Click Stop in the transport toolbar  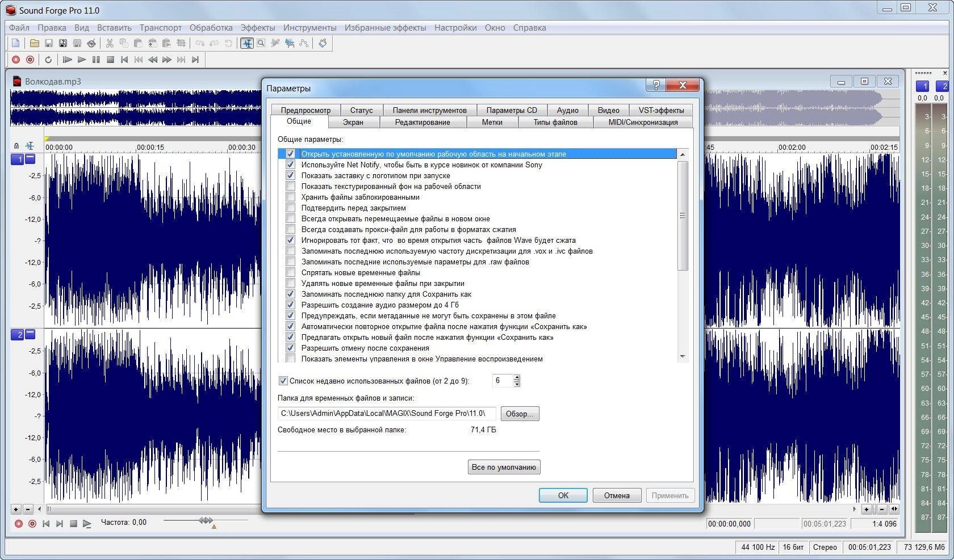[110, 60]
